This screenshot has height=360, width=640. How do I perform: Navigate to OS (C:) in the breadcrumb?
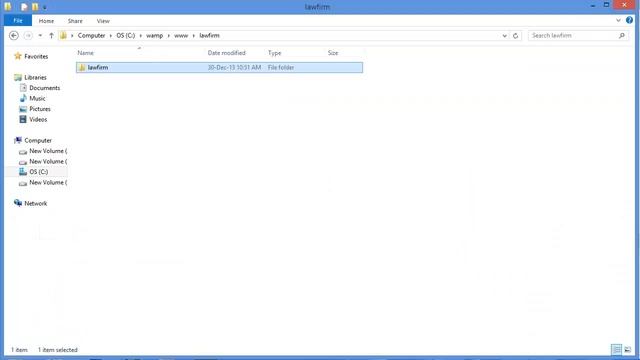[126, 36]
